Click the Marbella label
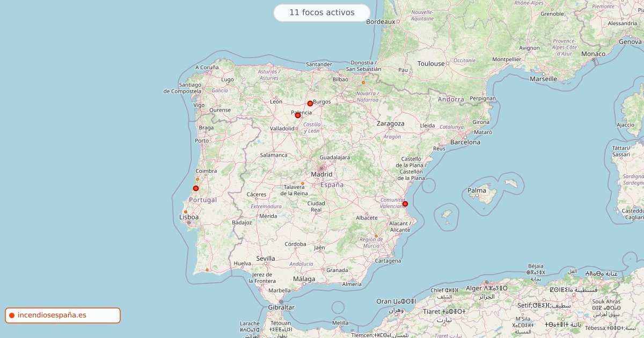This screenshot has width=644, height=338. click(x=279, y=290)
